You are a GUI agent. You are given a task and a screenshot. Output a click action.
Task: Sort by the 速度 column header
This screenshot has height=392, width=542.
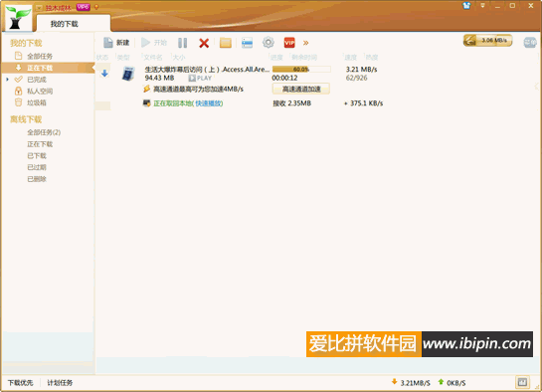pos(350,58)
